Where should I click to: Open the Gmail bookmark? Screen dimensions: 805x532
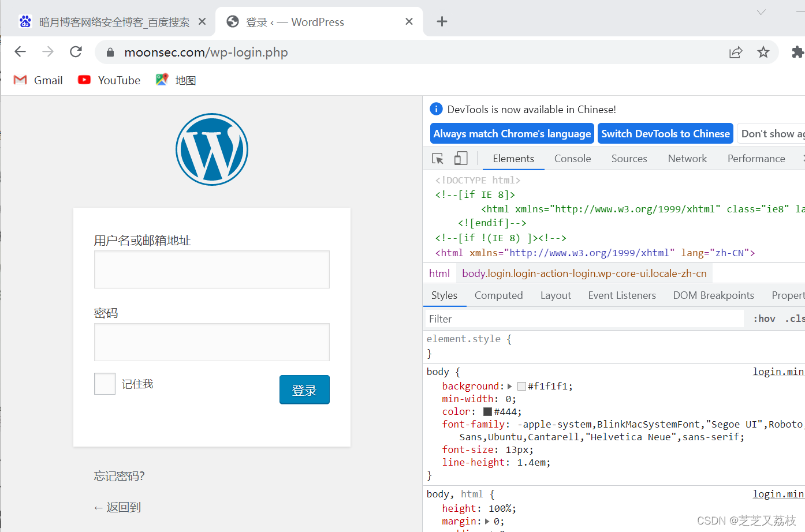pos(38,80)
